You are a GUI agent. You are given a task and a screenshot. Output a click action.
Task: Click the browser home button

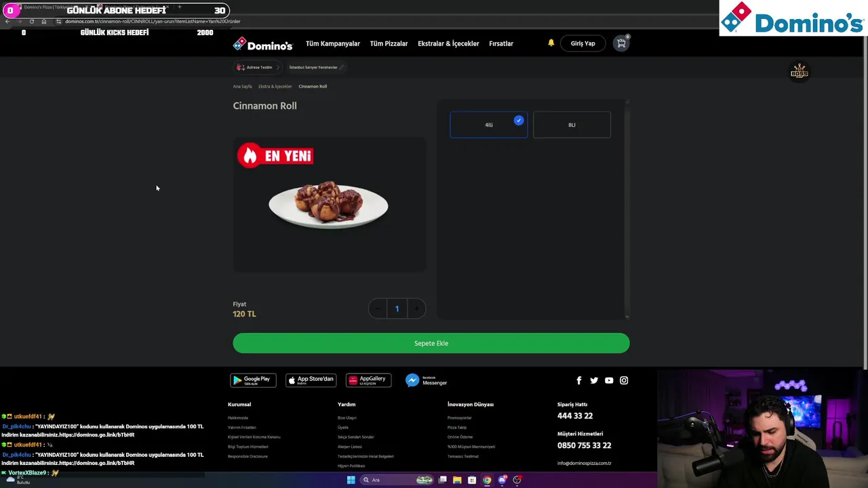coord(44,21)
